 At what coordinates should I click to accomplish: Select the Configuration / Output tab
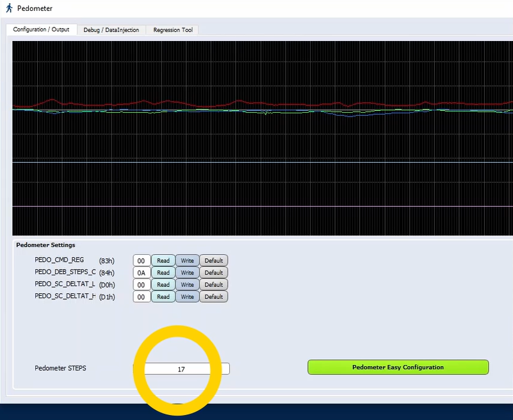(42, 29)
